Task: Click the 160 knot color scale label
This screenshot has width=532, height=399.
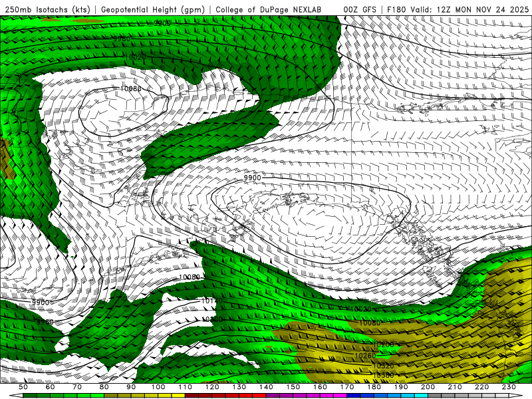Action: [320, 387]
